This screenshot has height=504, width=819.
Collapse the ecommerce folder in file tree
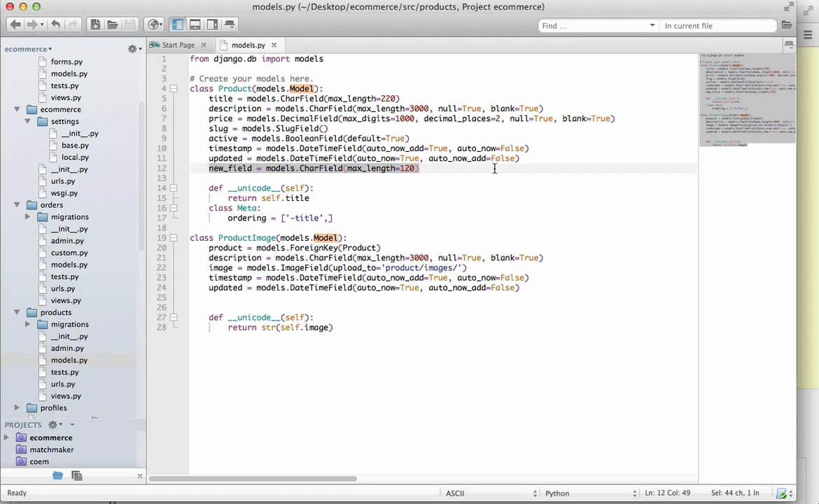(x=17, y=109)
